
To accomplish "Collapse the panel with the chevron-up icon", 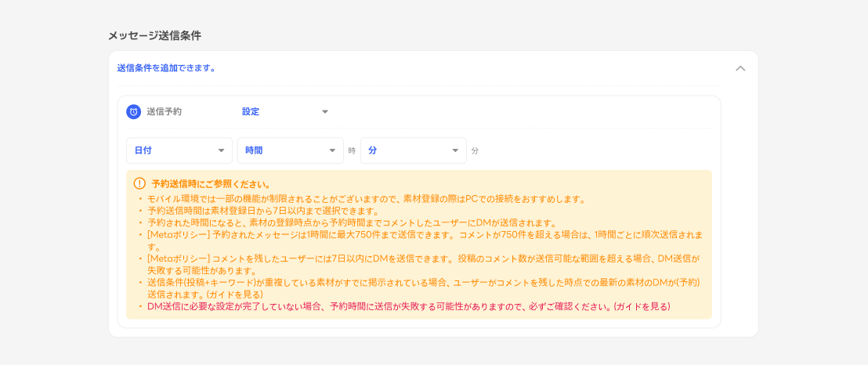I will click(740, 68).
